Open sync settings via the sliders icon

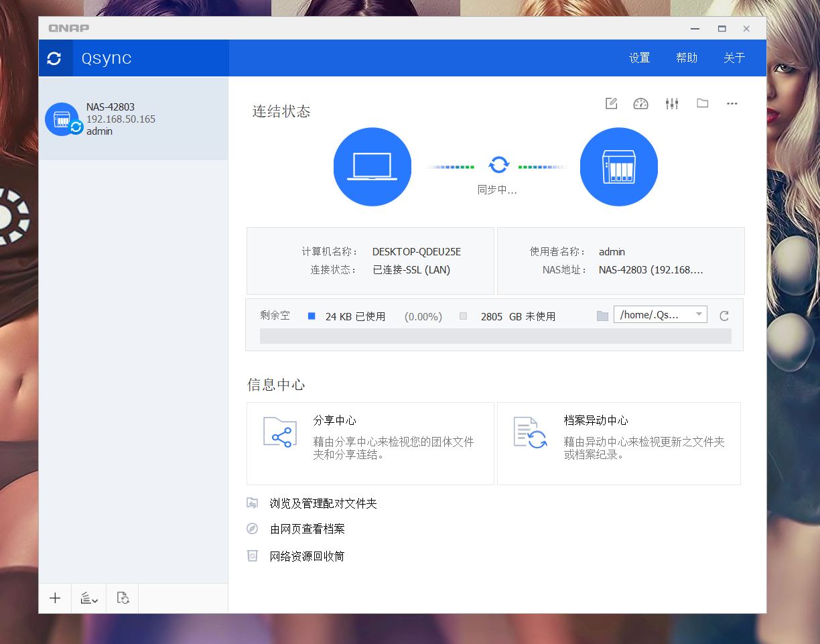pyautogui.click(x=671, y=103)
